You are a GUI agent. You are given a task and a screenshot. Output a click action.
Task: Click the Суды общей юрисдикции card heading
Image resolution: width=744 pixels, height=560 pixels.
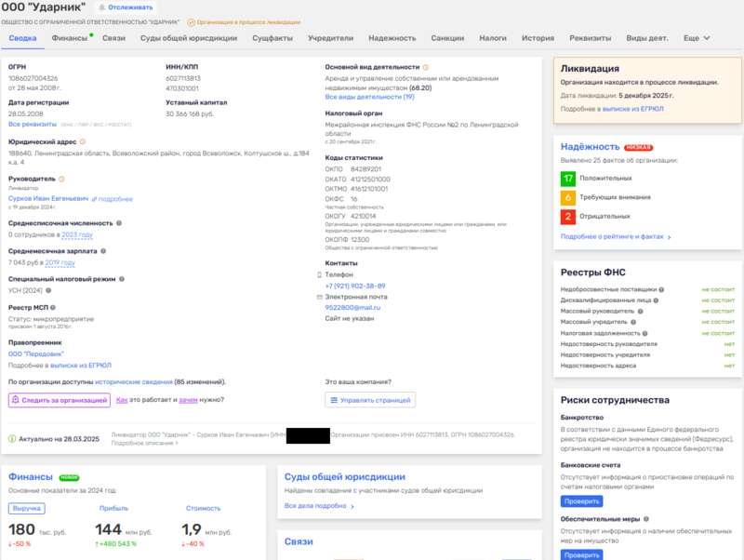click(x=345, y=477)
